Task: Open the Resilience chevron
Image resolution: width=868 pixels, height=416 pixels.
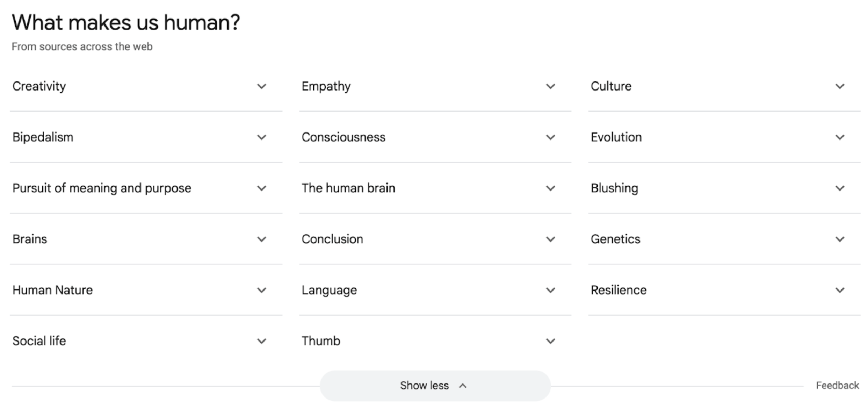Action: 839,290
